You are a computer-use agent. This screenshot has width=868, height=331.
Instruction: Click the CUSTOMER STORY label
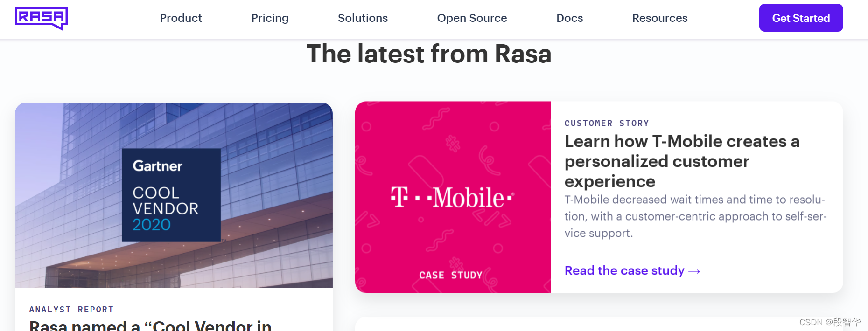tap(607, 123)
